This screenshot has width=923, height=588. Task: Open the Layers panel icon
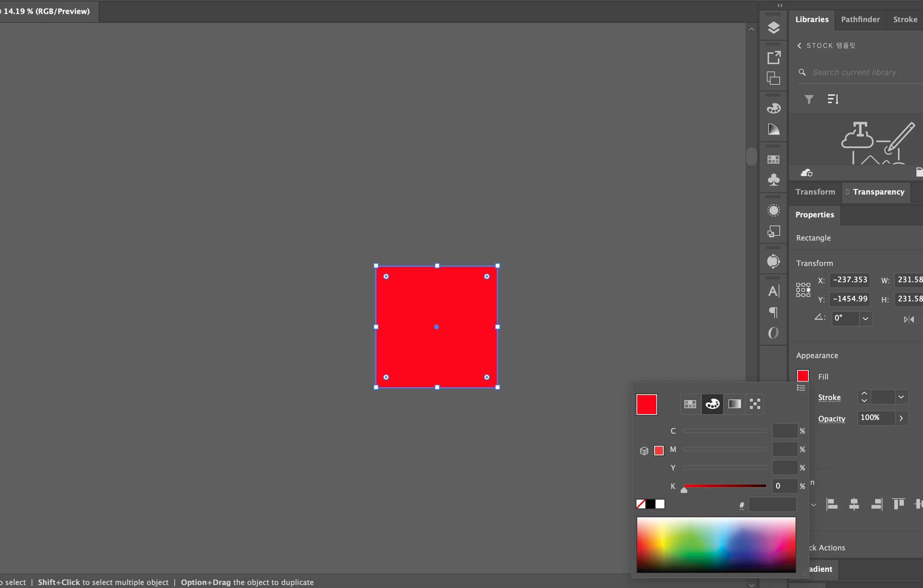[x=773, y=28]
